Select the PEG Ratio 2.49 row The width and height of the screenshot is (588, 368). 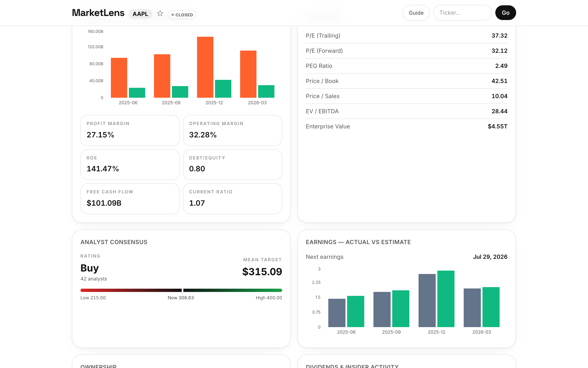tap(406, 66)
